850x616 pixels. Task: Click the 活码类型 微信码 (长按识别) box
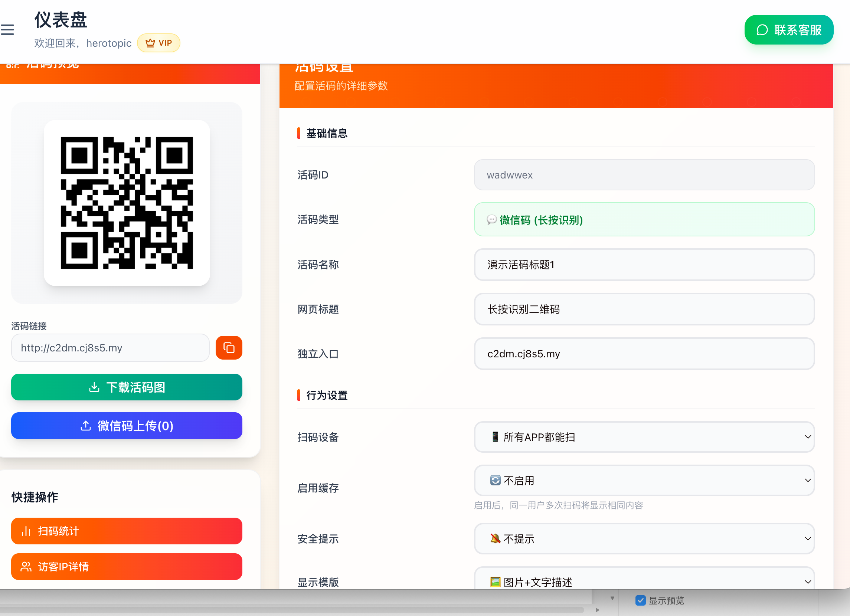pyautogui.click(x=644, y=220)
